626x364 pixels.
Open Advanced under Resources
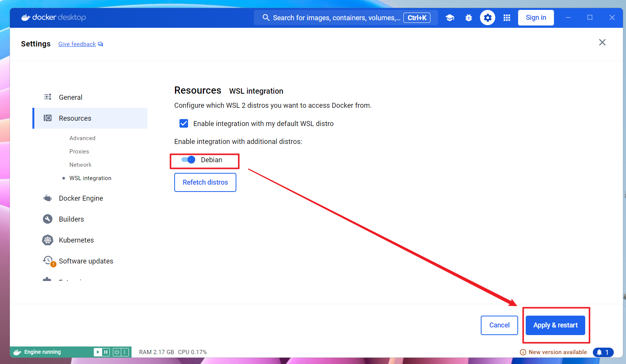(x=82, y=138)
